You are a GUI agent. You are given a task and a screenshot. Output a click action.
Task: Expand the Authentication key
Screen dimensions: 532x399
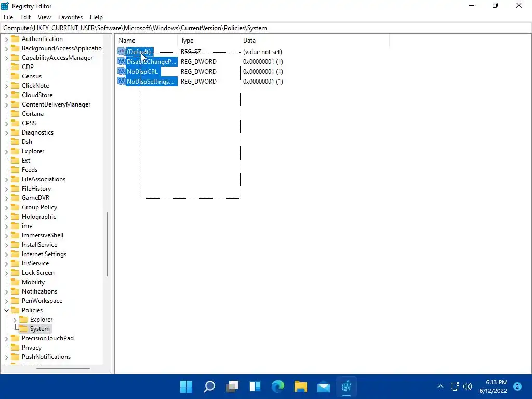(x=6, y=39)
